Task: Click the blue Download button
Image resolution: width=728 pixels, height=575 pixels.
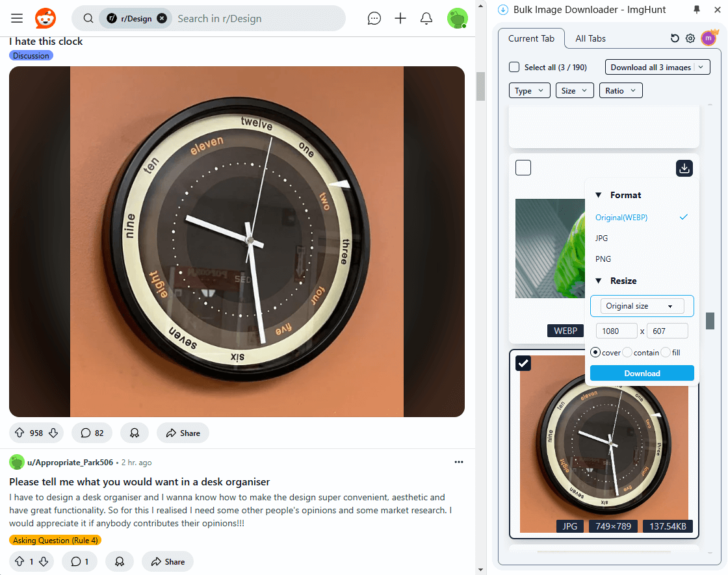Action: (642, 373)
